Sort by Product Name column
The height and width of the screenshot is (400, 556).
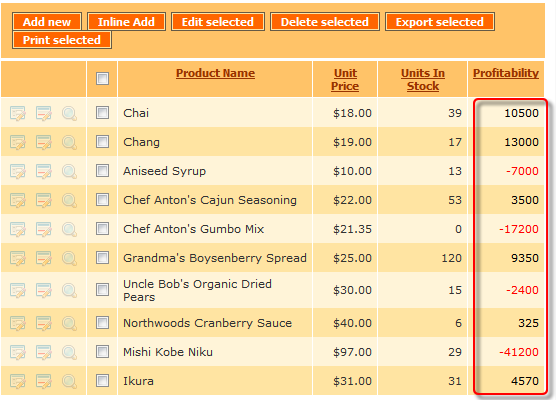[215, 73]
